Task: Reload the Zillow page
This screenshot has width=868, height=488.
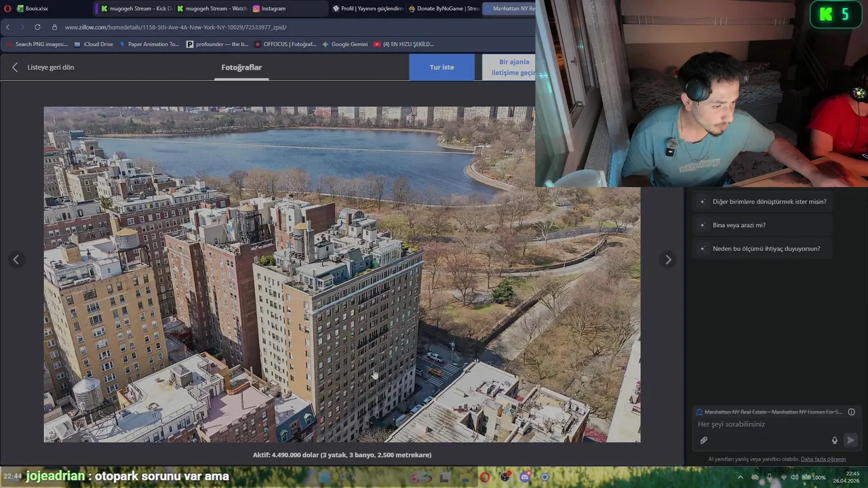Action: point(37,27)
